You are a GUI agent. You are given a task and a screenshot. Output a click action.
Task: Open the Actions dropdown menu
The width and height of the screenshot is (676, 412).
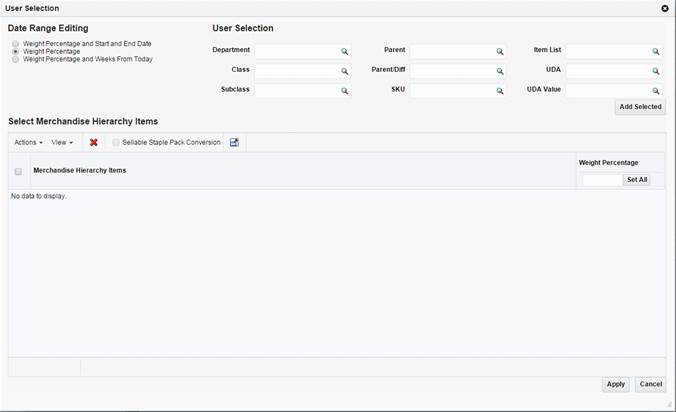[x=28, y=142]
